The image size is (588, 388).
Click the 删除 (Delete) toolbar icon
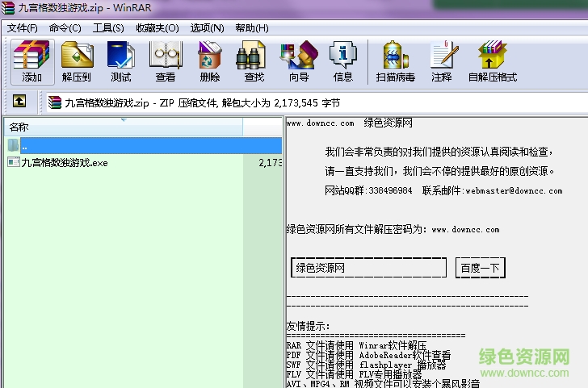(210, 62)
